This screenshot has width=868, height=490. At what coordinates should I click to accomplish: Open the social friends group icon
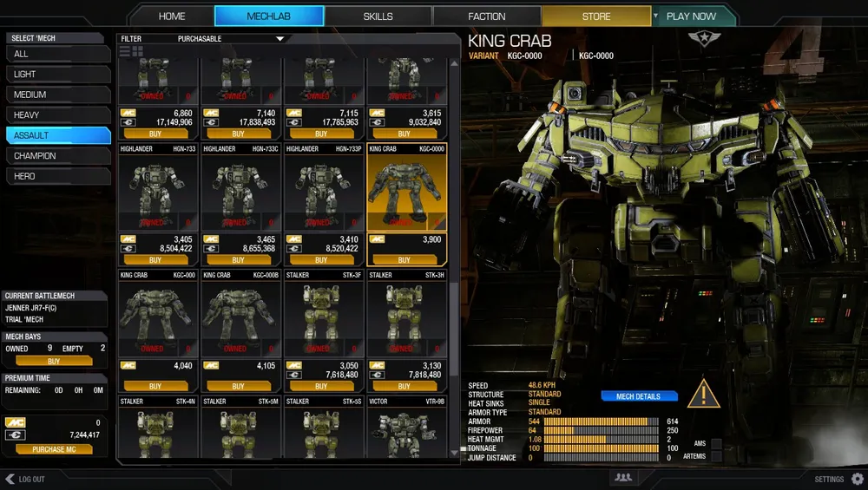coord(622,478)
